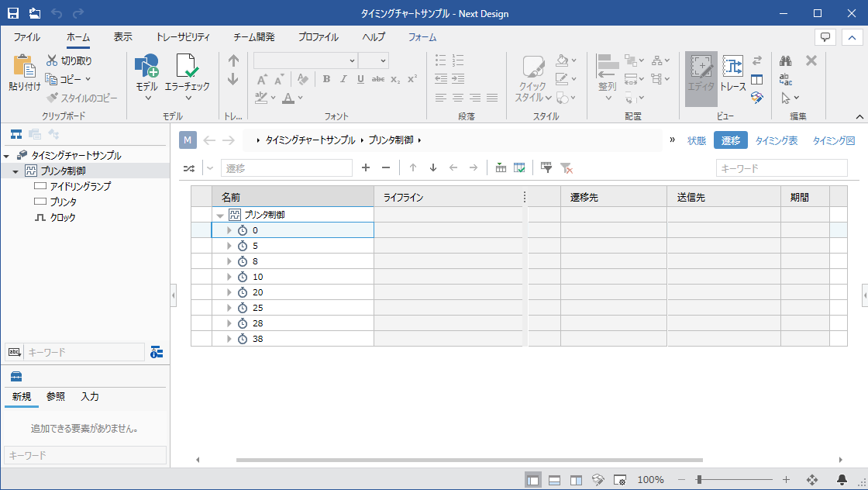
Task: Select the 参照 tab in toolbox panel
Action: pos(55,396)
